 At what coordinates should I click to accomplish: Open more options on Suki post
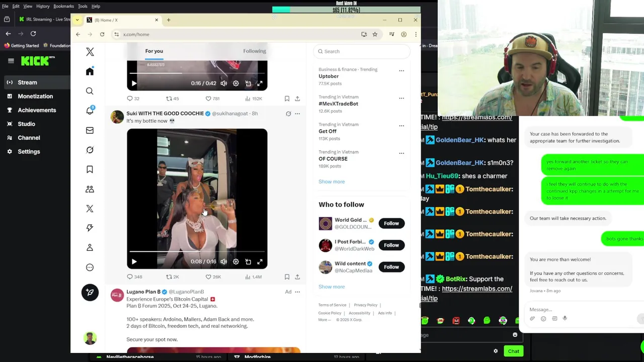[x=297, y=114]
